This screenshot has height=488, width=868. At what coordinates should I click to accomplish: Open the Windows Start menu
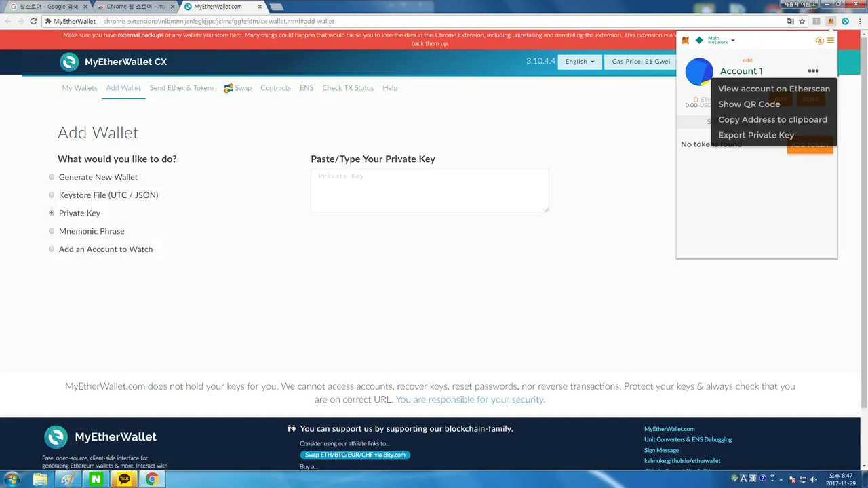pyautogui.click(x=12, y=479)
